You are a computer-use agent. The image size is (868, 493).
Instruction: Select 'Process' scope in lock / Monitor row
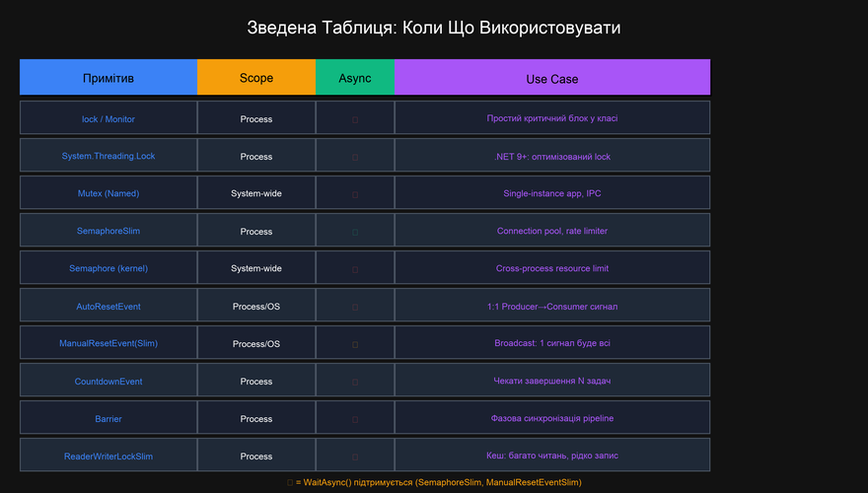tap(256, 118)
